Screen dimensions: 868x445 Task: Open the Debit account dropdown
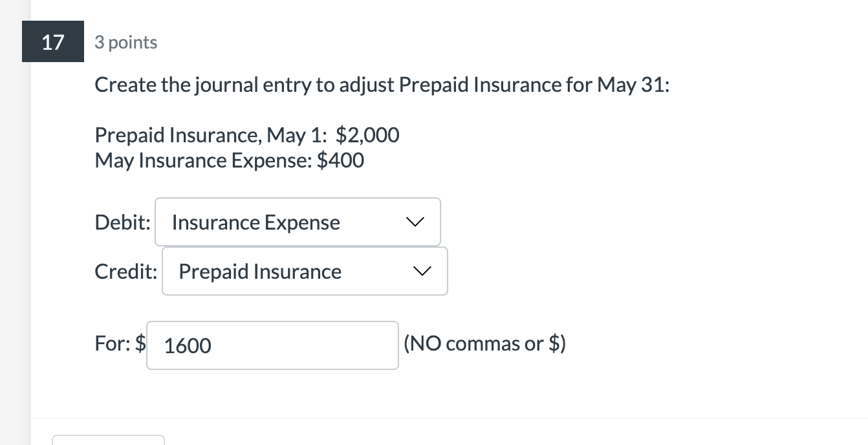(x=298, y=222)
